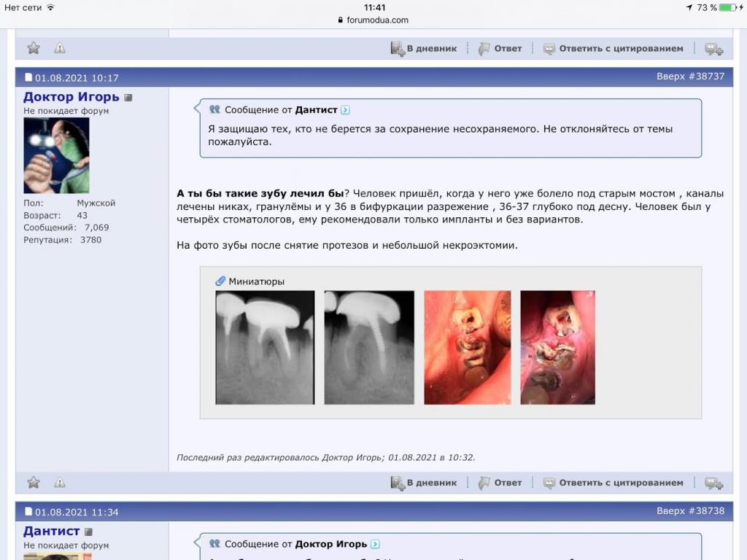
Task: Open the first X-ray thumbnail
Action: (x=265, y=347)
